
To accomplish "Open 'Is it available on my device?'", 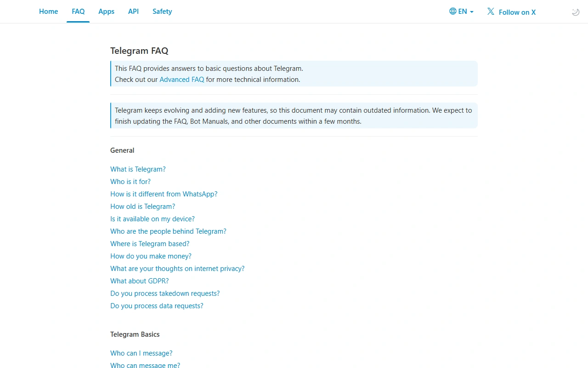I will [153, 219].
